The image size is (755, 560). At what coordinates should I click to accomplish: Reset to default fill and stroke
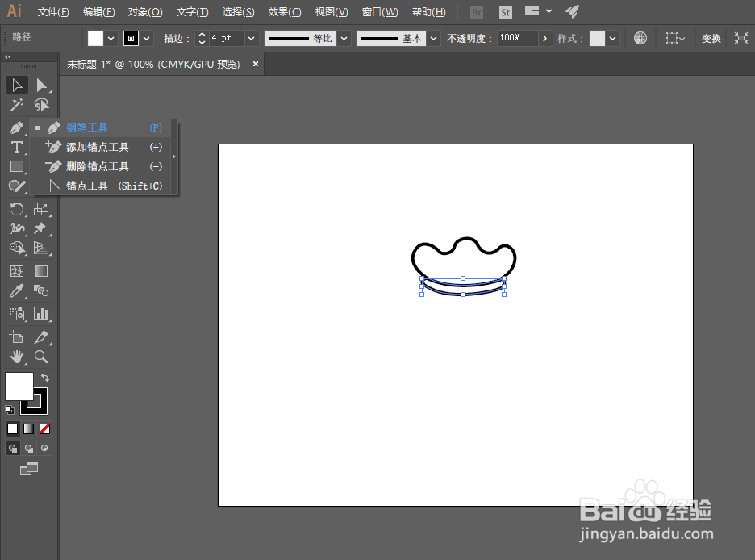click(10, 410)
